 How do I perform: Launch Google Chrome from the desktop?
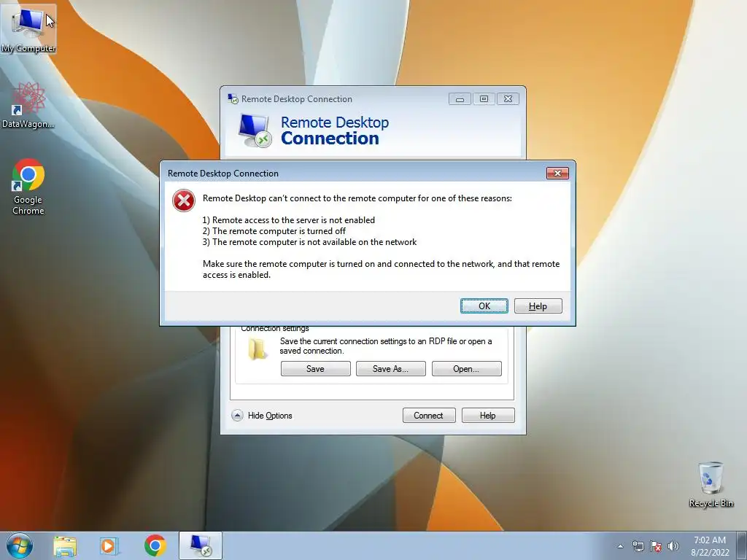(x=28, y=186)
